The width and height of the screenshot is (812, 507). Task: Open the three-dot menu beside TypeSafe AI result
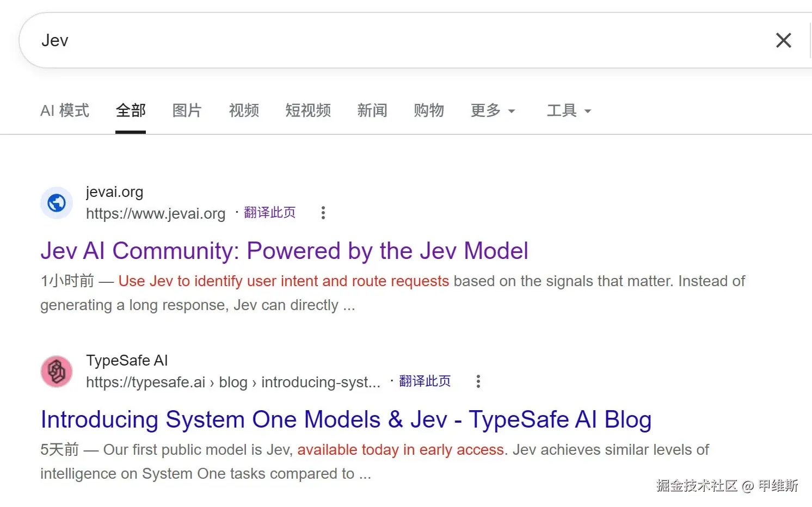point(478,381)
